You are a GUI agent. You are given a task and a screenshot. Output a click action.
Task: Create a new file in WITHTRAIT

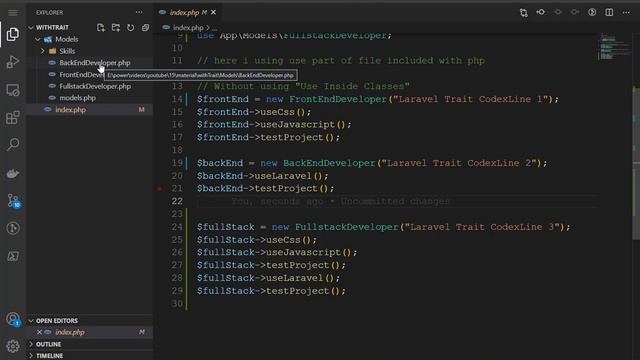tap(100, 27)
